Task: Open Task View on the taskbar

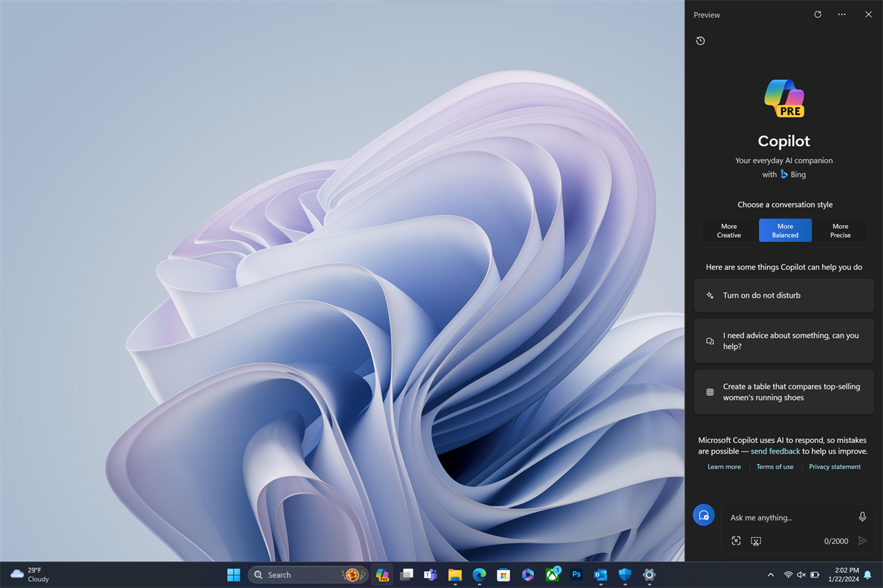Action: (x=406, y=575)
